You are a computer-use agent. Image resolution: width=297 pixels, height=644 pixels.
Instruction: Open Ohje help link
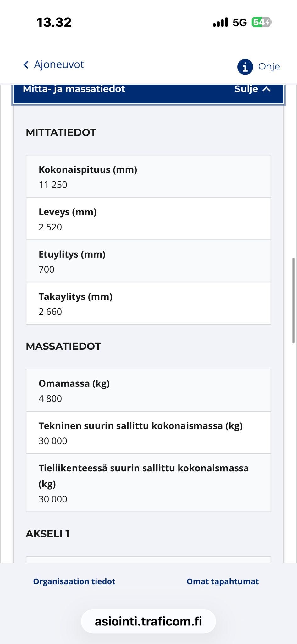tap(269, 66)
